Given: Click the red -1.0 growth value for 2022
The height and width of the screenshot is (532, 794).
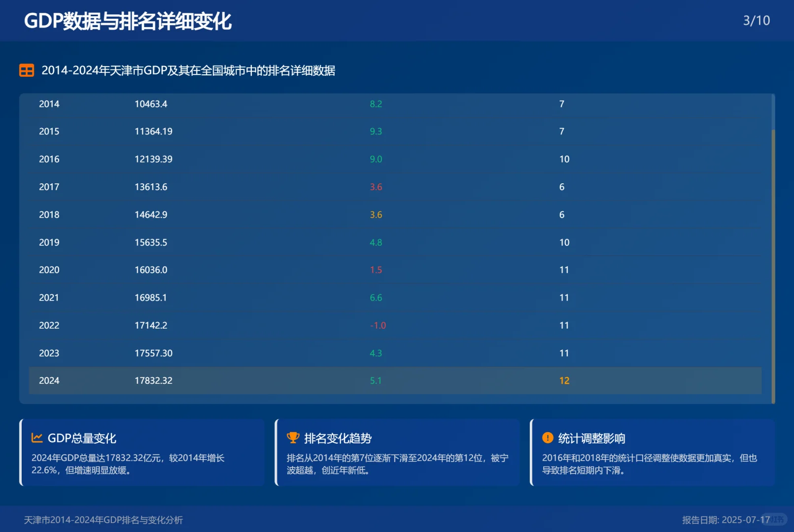Looking at the screenshot, I should [377, 325].
